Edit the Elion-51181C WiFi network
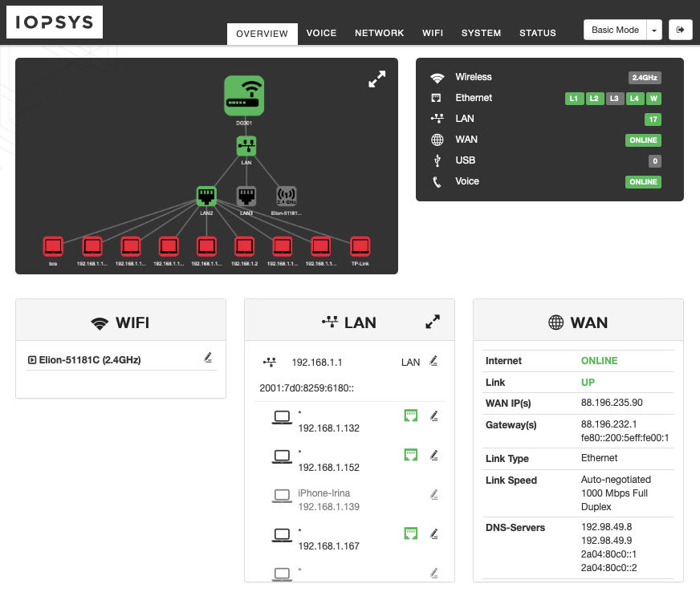The width and height of the screenshot is (700, 592). [x=208, y=359]
